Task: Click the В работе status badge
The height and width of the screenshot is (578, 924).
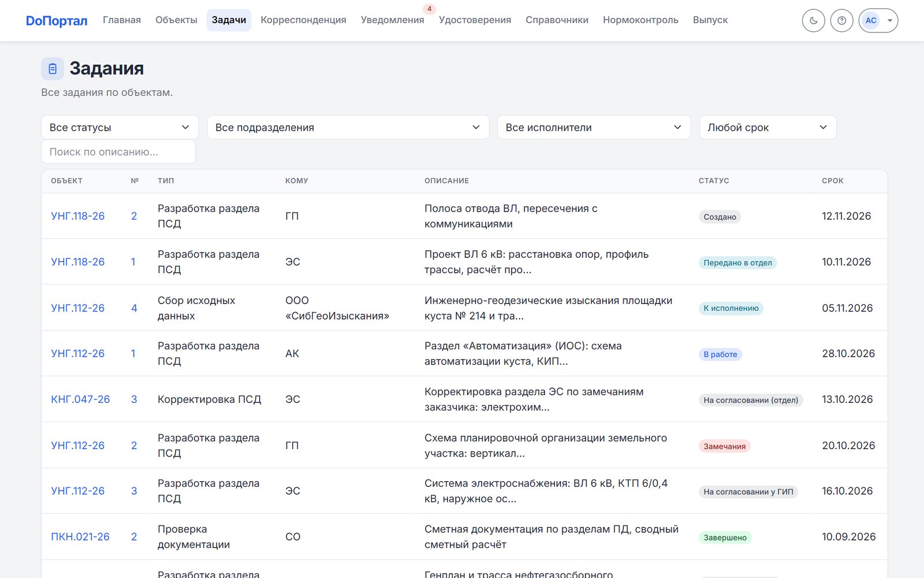Action: [720, 354]
